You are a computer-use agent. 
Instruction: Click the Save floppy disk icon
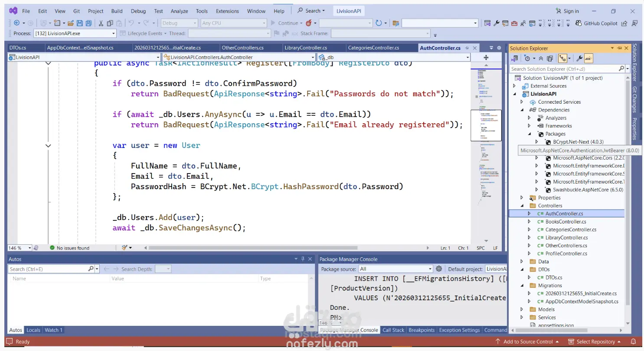(79, 23)
